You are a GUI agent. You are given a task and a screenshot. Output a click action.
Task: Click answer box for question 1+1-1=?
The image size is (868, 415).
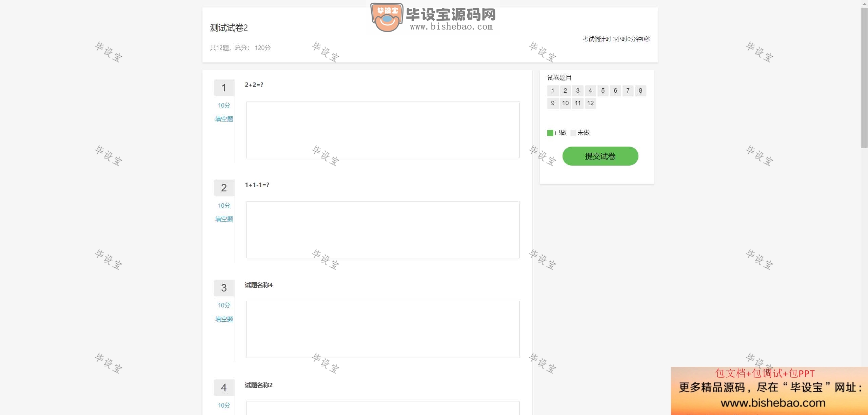coord(383,230)
